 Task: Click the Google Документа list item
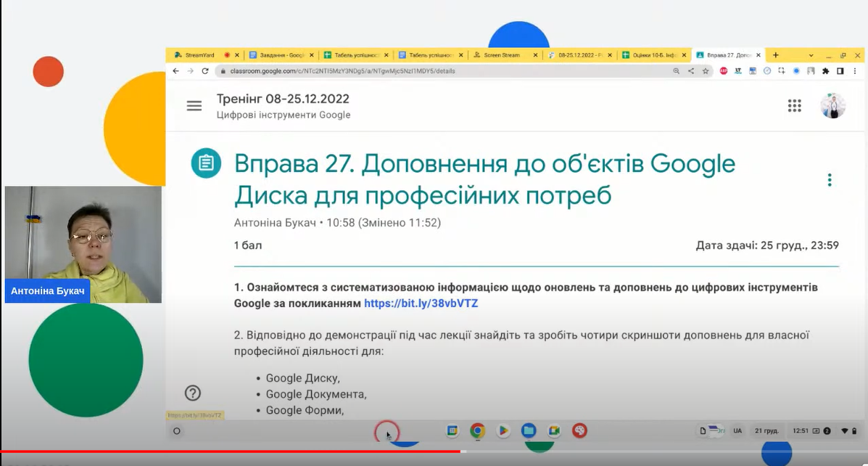(316, 394)
